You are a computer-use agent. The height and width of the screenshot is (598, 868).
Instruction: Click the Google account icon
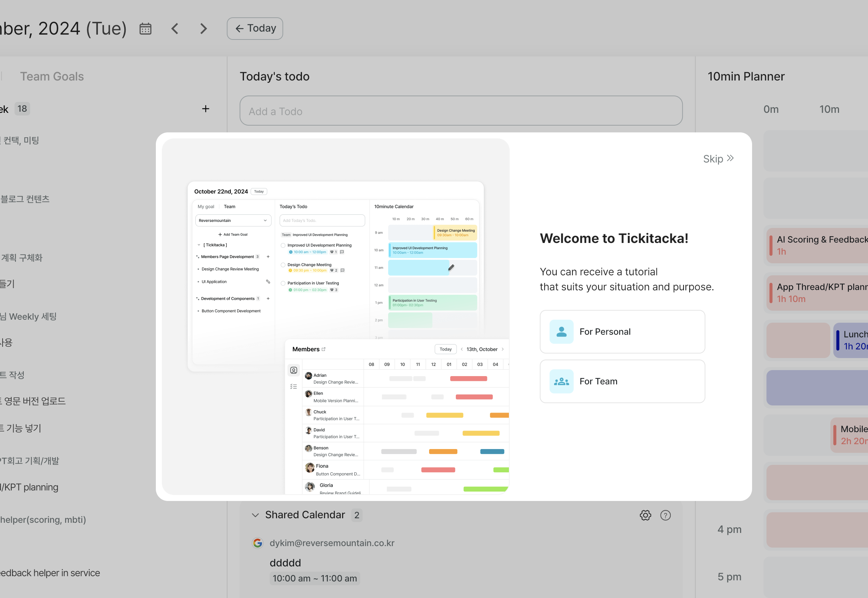tap(257, 543)
